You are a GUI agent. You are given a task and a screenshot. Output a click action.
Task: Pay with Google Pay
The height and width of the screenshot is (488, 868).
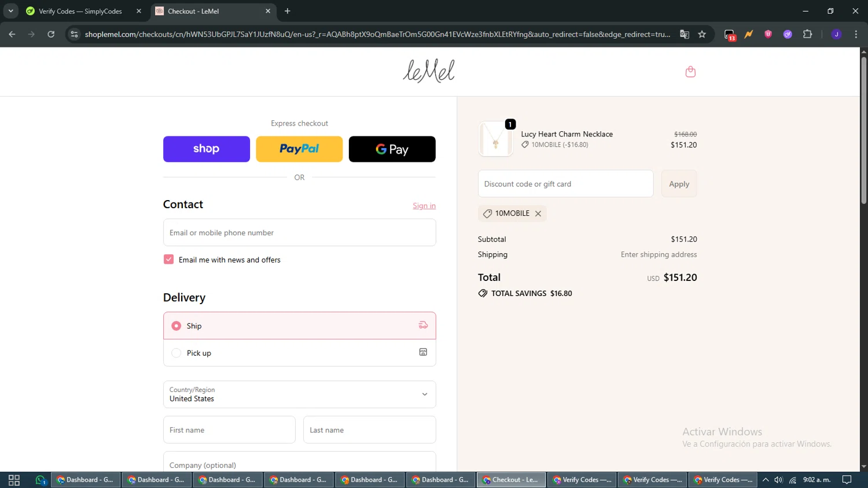(392, 149)
